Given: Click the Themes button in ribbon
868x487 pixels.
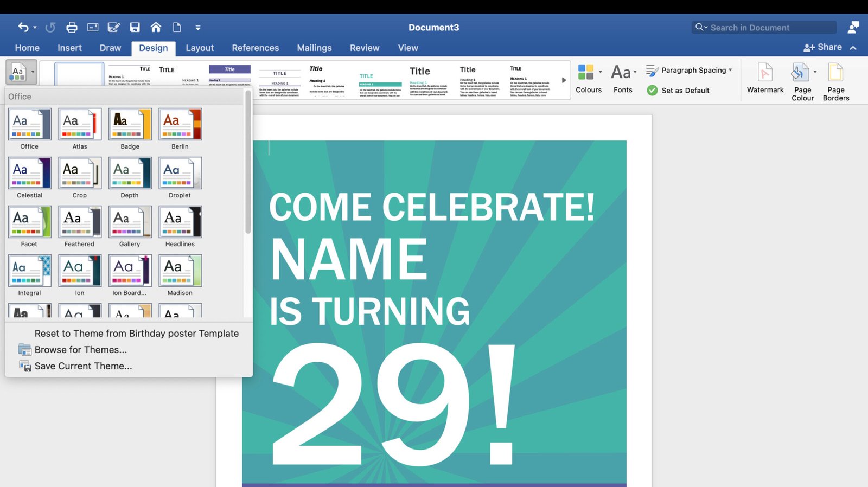Looking at the screenshot, I should pyautogui.click(x=21, y=72).
